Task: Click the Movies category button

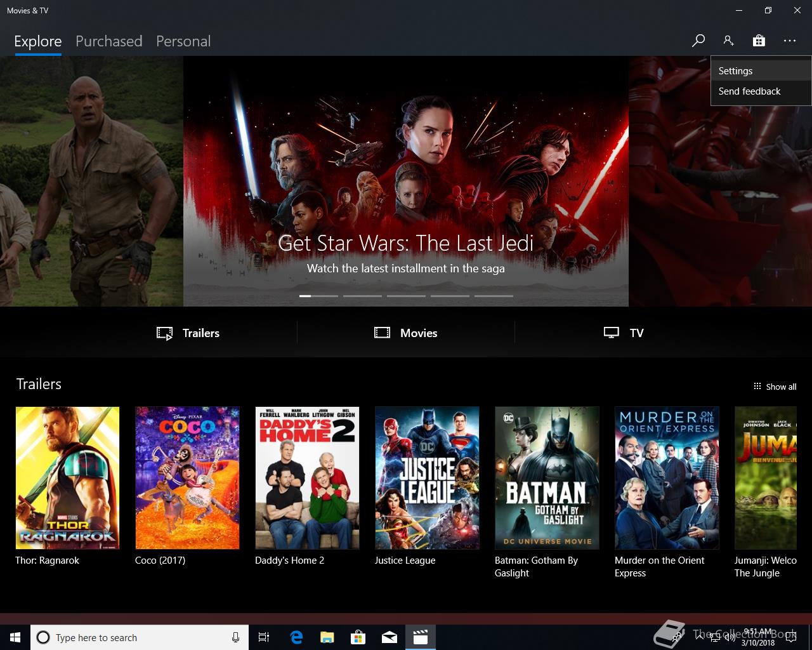Action: tap(406, 333)
